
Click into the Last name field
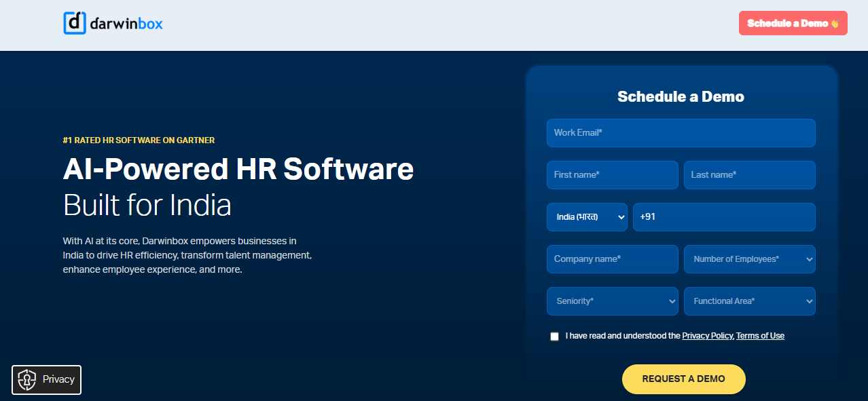coord(749,175)
